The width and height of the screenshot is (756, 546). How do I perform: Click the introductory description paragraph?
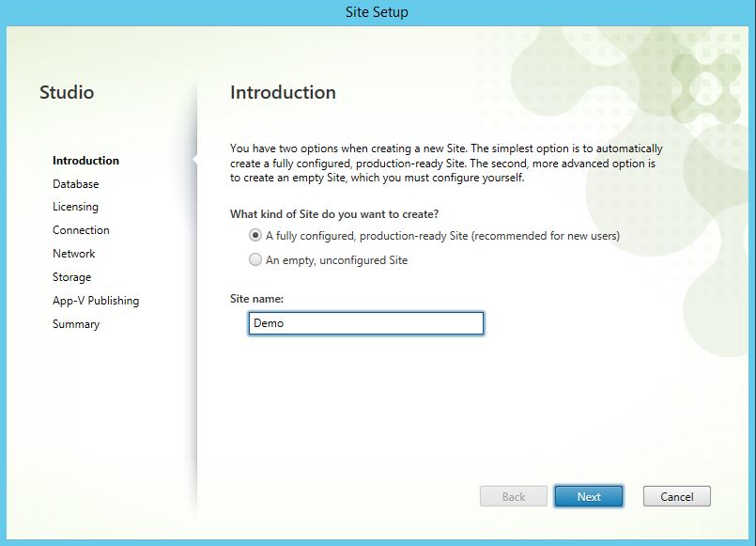click(446, 163)
